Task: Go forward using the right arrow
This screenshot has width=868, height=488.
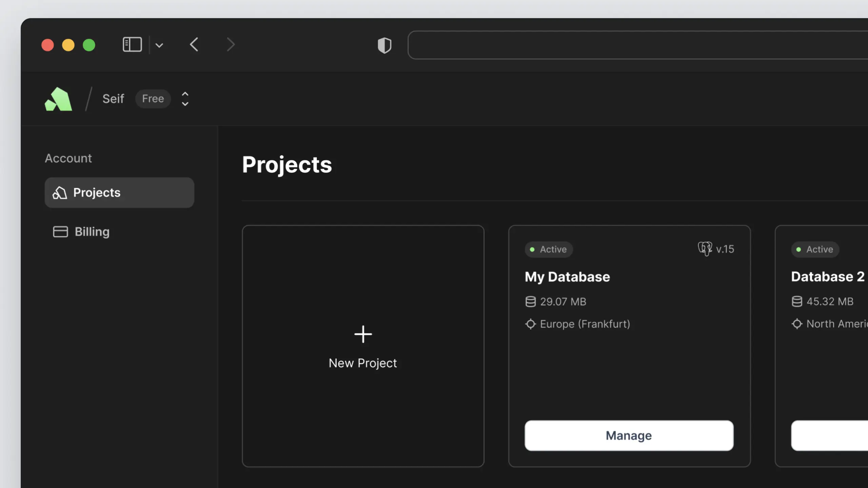Action: [231, 44]
